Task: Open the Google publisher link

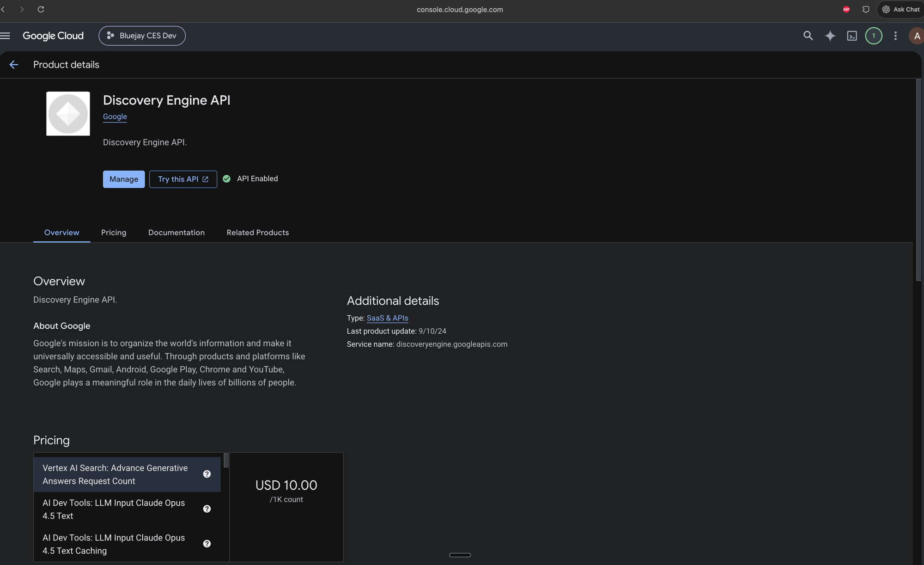Action: [115, 117]
